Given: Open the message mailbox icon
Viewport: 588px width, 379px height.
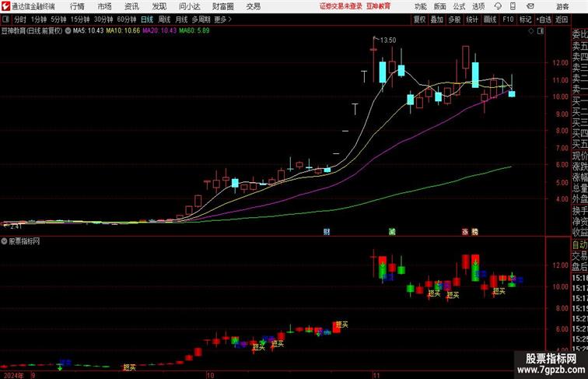Looking at the screenshot, I should point(530,6).
